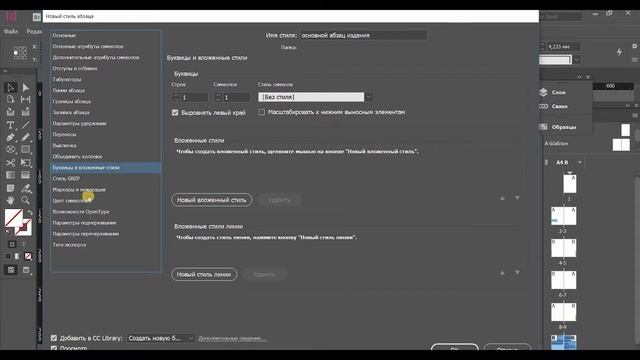
Task: Select the A-Шаблон master spread thumbnail
Action: pyautogui.click(x=621, y=144)
